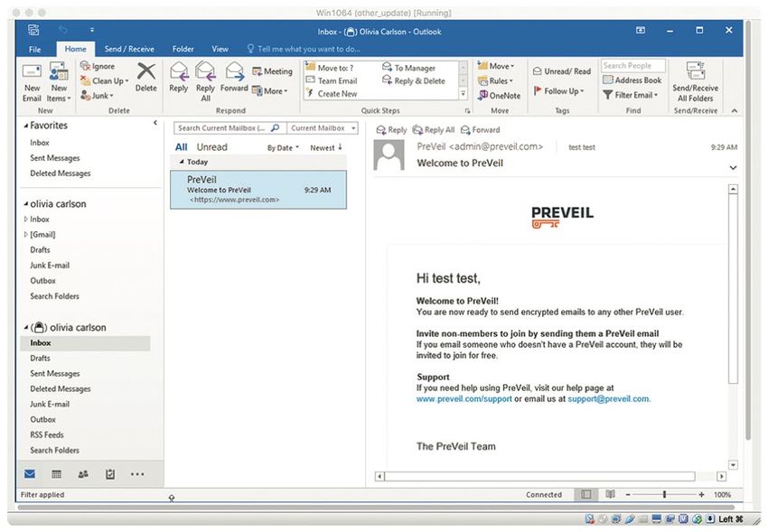Click Reply in the reading pane
Screen dimensions: 768x532
coord(391,130)
